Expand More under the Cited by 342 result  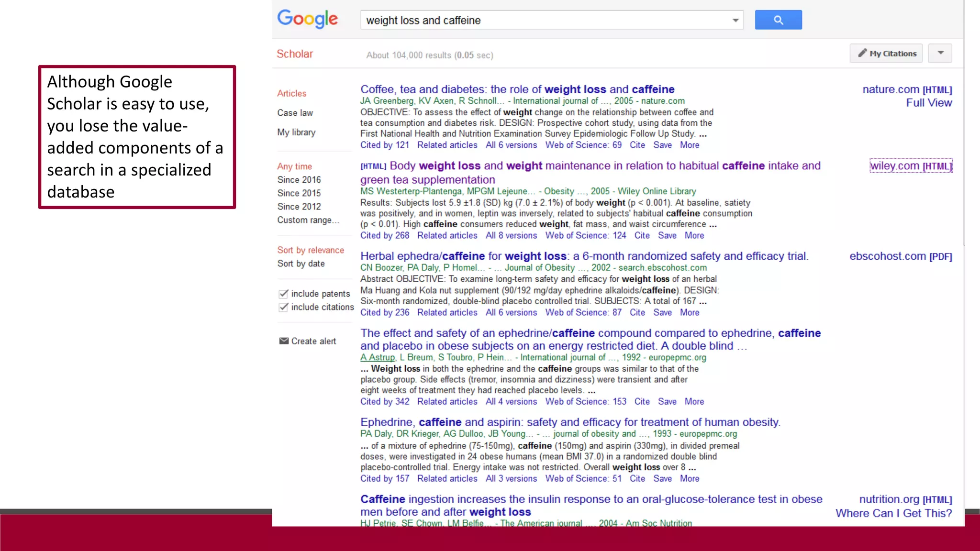(x=694, y=401)
